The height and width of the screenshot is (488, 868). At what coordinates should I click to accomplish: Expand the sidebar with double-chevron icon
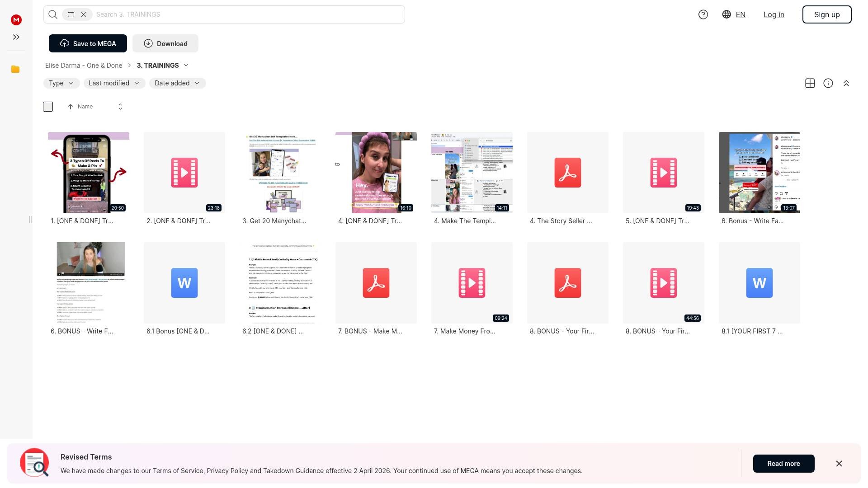click(x=16, y=37)
